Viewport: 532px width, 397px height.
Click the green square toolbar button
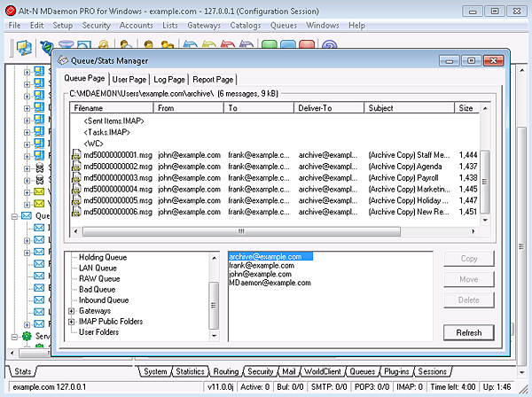[269, 44]
